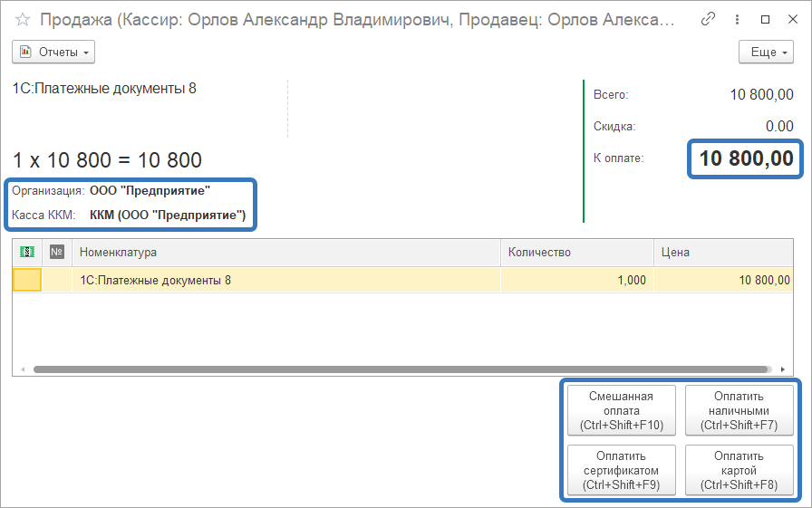Click the Цена column header

[x=723, y=253]
